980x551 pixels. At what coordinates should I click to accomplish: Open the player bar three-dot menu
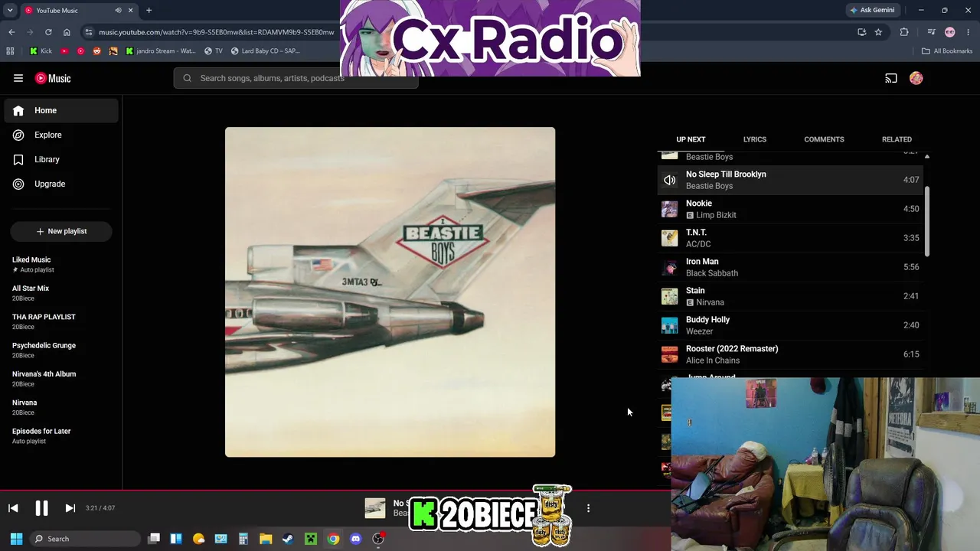point(588,508)
